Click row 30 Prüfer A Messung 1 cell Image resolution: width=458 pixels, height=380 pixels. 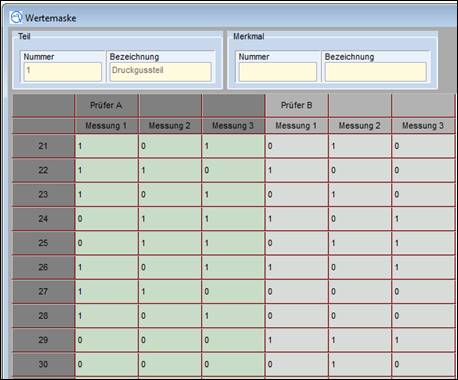click(107, 364)
